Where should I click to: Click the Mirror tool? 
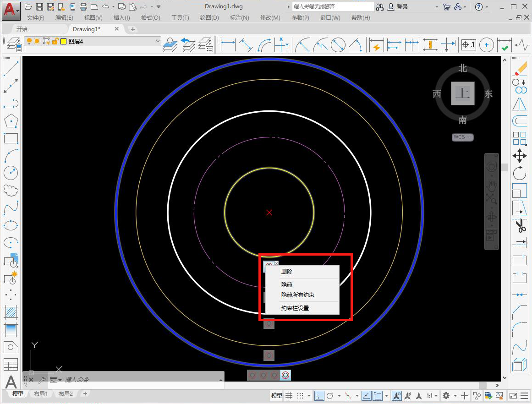tap(520, 104)
